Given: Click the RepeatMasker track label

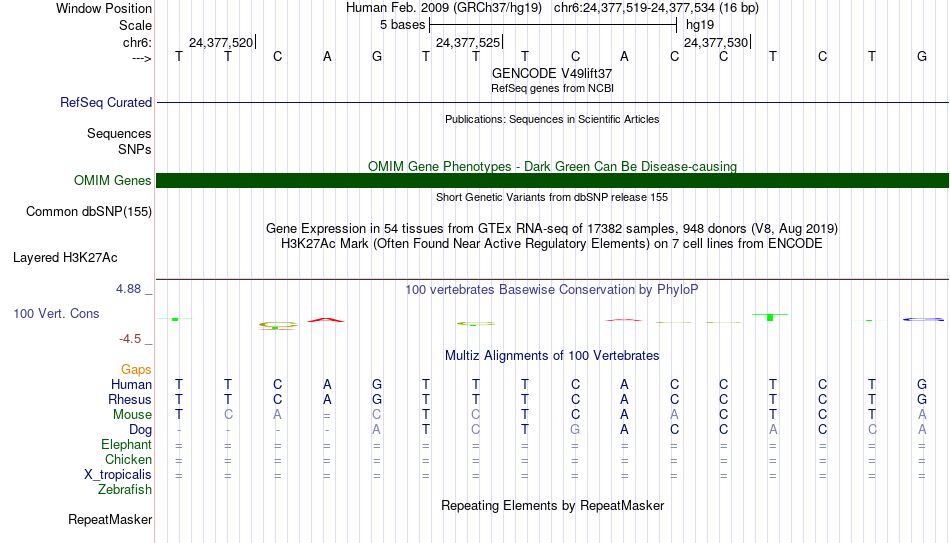Looking at the screenshot, I should click(x=110, y=519).
